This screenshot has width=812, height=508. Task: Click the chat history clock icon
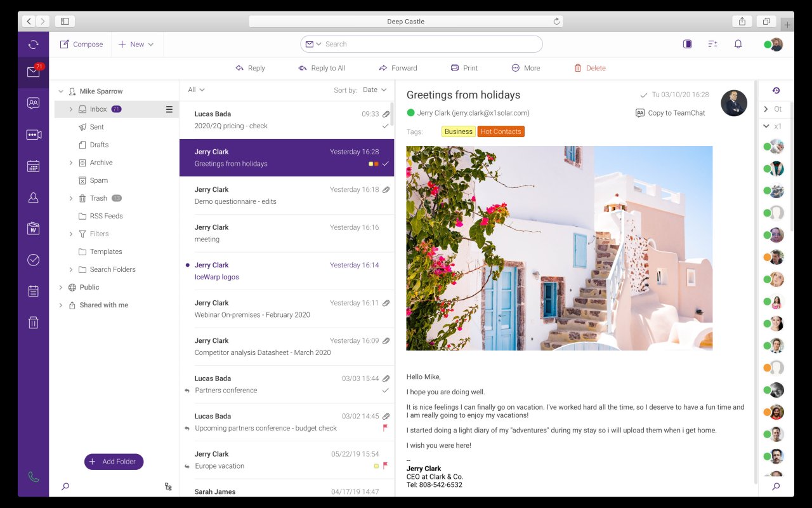776,91
